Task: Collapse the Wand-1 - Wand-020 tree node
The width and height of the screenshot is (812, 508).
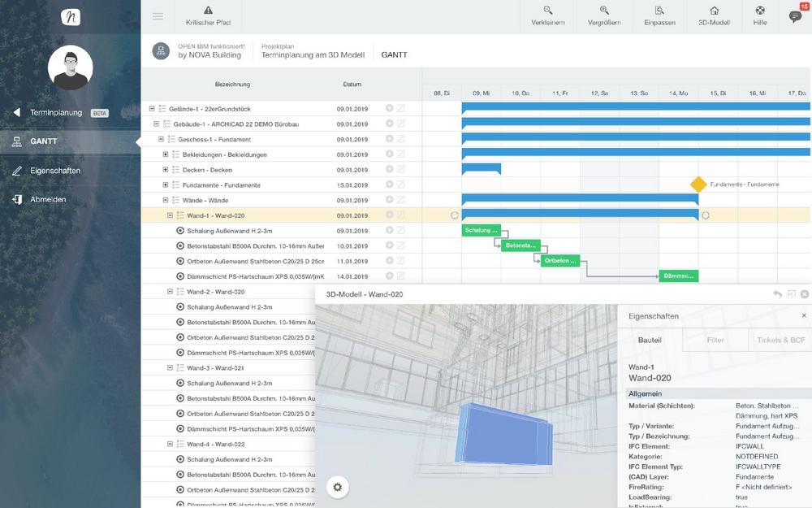Action: tap(170, 215)
